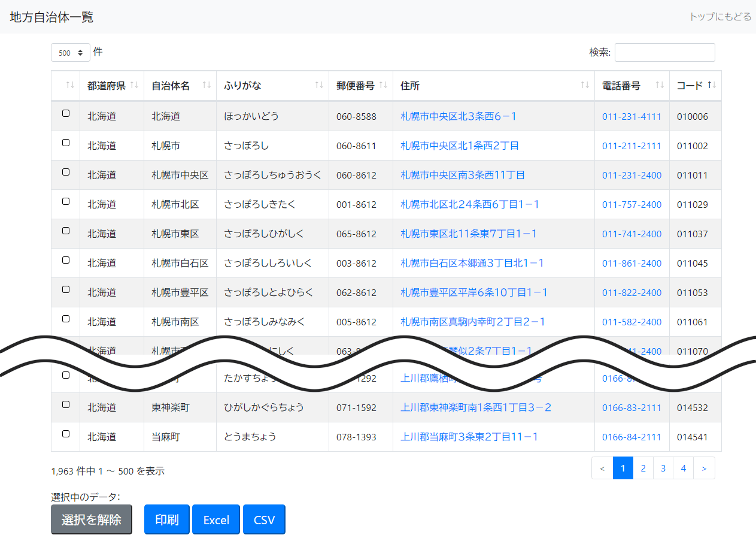Call phone number 0166-84-2111

click(x=631, y=437)
